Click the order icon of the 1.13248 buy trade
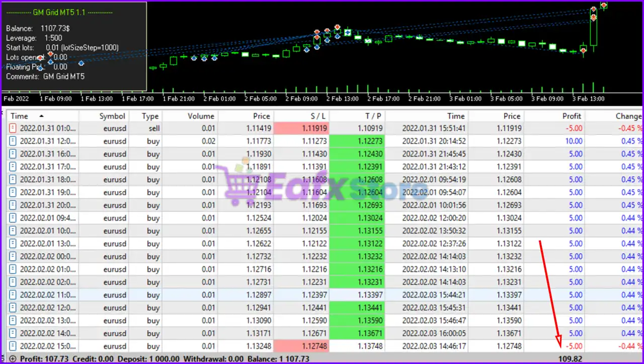The width and height of the screenshot is (644, 364). pyautogui.click(x=14, y=346)
